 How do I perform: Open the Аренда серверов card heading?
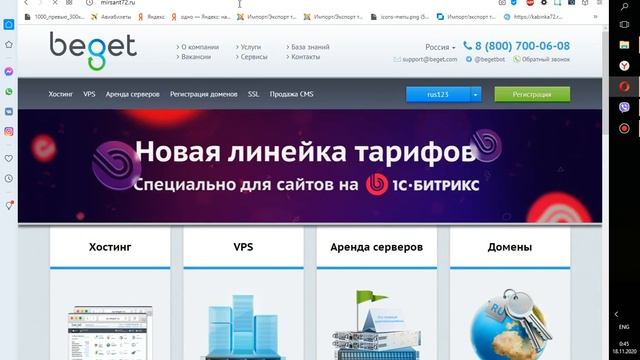tap(376, 247)
